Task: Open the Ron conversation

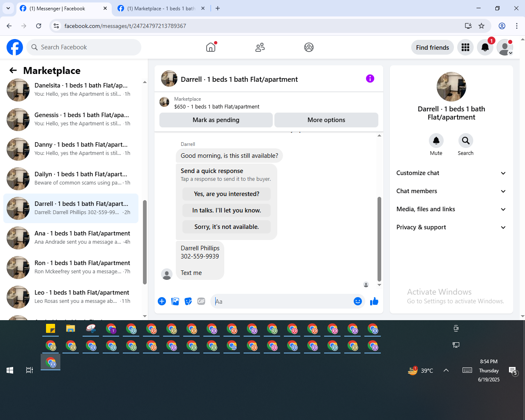Action: 71,268
